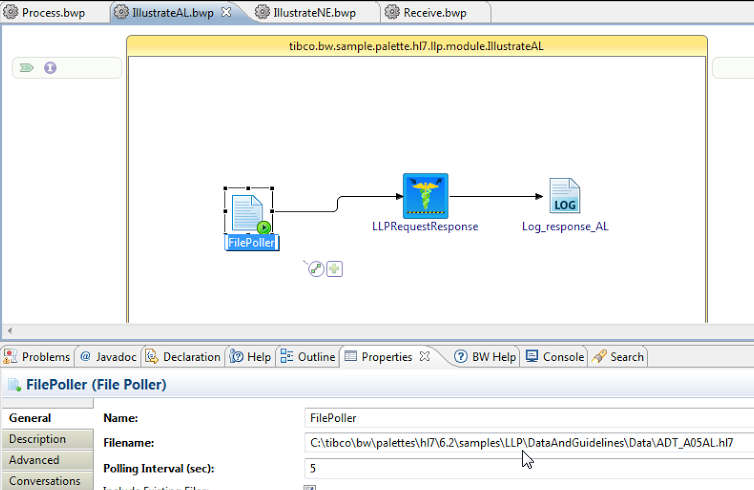
Task: Click the create transition icon near FilePoller
Action: 315,268
